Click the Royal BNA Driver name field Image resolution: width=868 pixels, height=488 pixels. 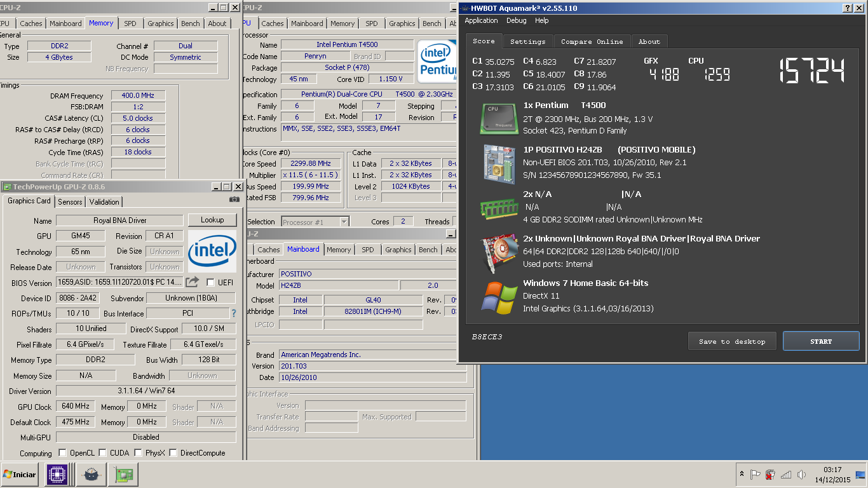click(x=119, y=220)
